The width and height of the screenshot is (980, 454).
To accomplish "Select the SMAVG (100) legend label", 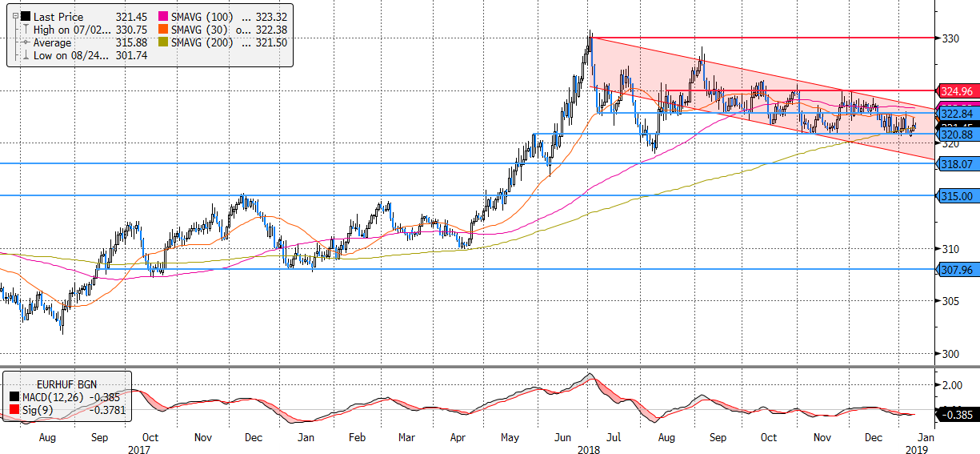I will [204, 16].
